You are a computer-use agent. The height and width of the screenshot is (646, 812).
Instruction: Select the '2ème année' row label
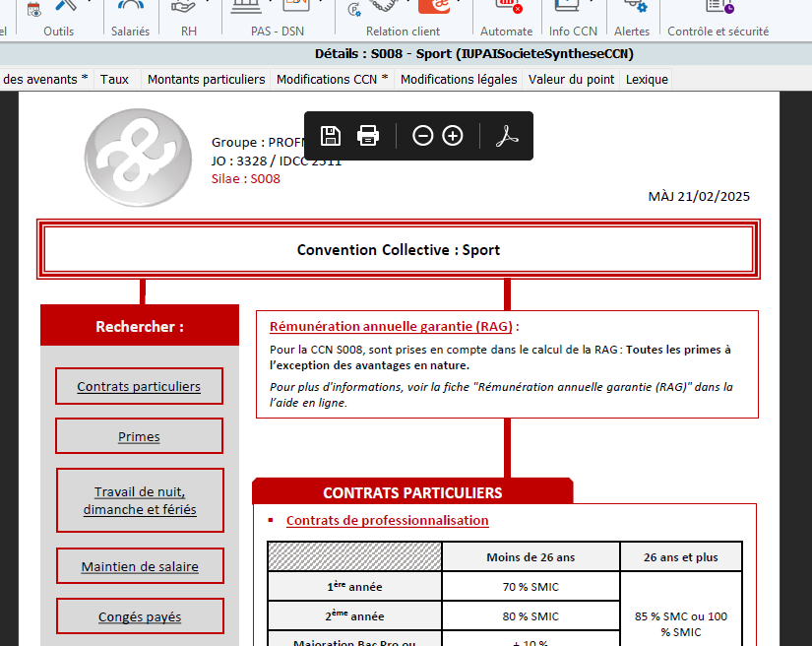(x=354, y=615)
